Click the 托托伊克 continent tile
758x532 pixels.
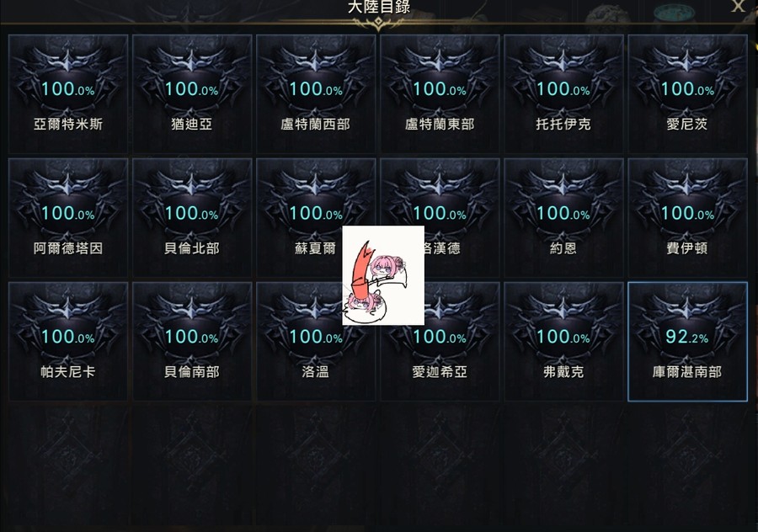click(563, 93)
